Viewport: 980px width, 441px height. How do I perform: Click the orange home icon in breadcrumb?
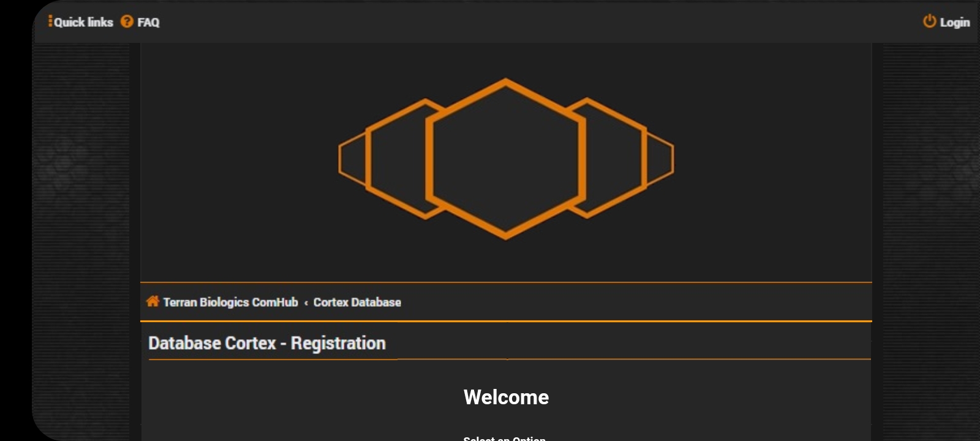tap(153, 301)
